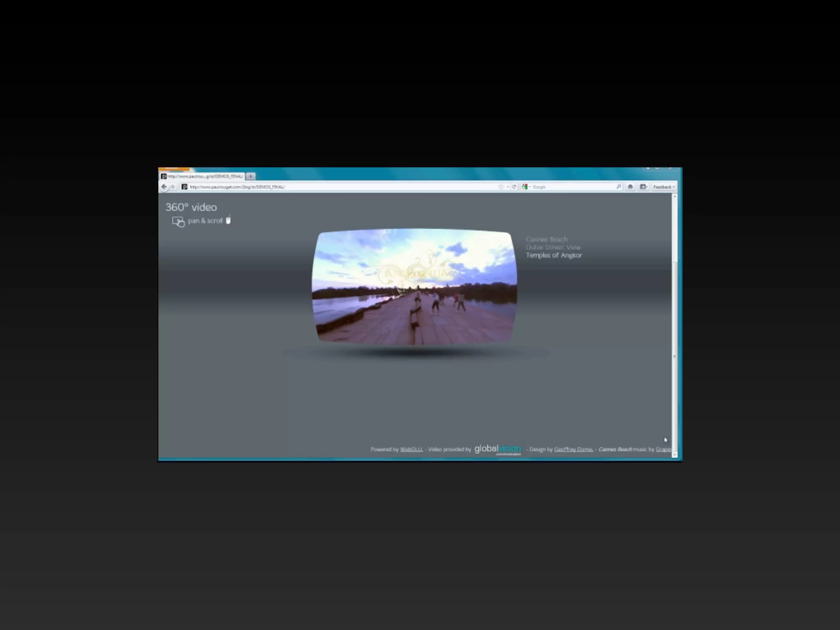Go back with the browser back arrow

pos(164,187)
